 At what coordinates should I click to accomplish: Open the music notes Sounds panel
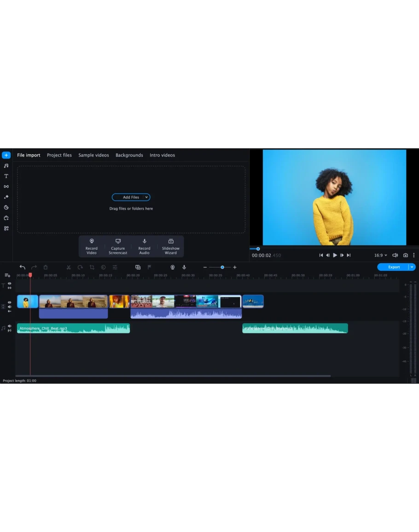click(6, 166)
